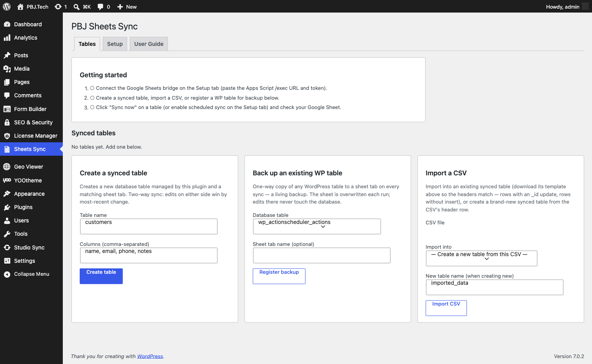The width and height of the screenshot is (592, 364).
Task: Focus the Columns comma-separated input
Action: tap(148, 255)
